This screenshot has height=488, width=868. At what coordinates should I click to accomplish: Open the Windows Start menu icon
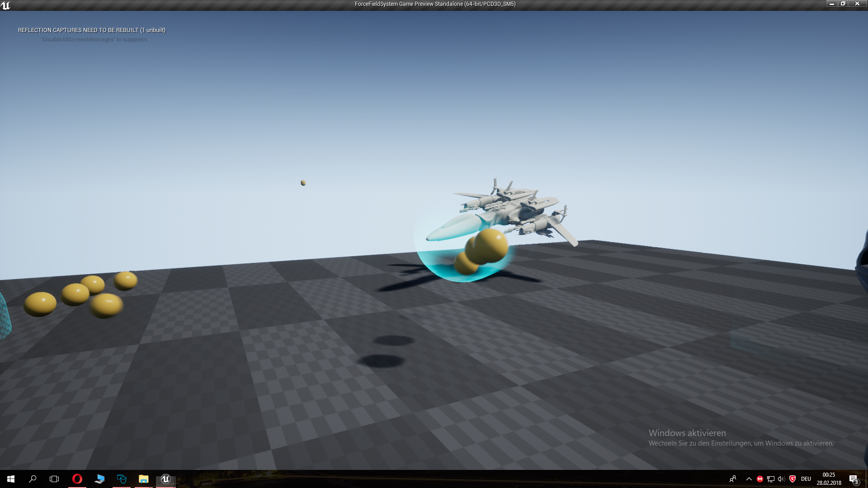coord(10,479)
